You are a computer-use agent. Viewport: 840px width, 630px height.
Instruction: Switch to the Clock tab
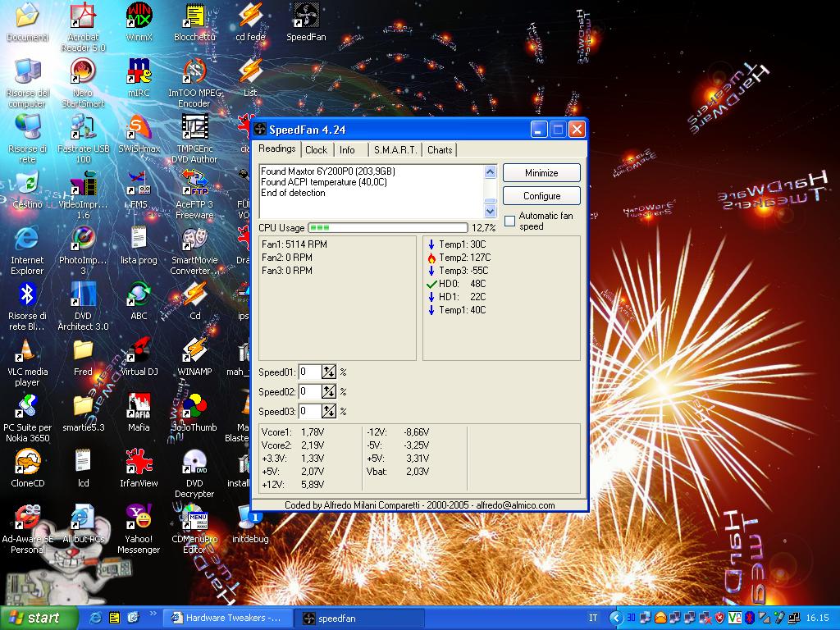coord(316,150)
